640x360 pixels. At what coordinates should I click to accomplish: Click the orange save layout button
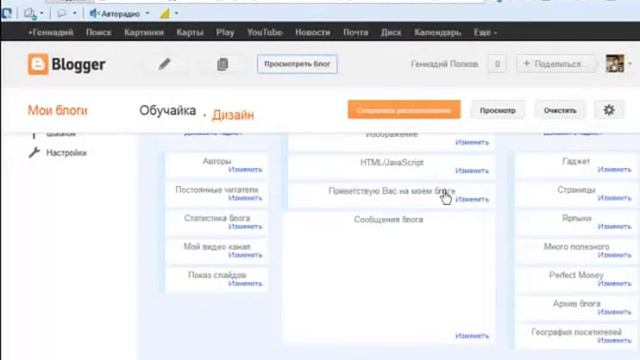(x=404, y=110)
